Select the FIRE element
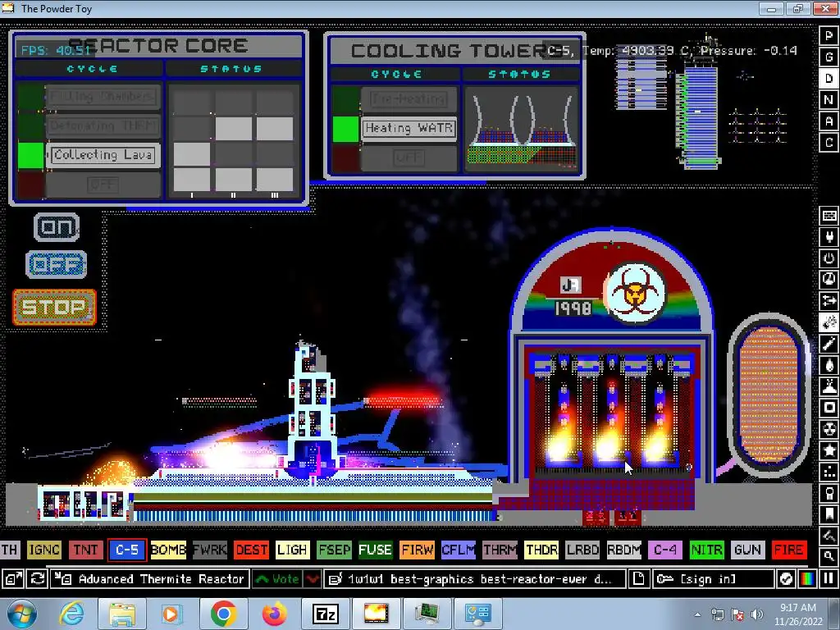This screenshot has height=630, width=840. tap(790, 550)
